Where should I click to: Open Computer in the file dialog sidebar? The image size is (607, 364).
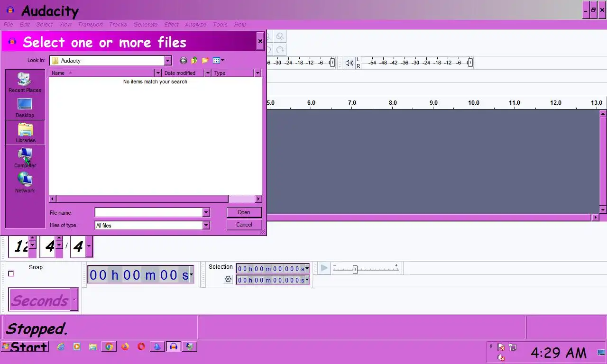25,158
